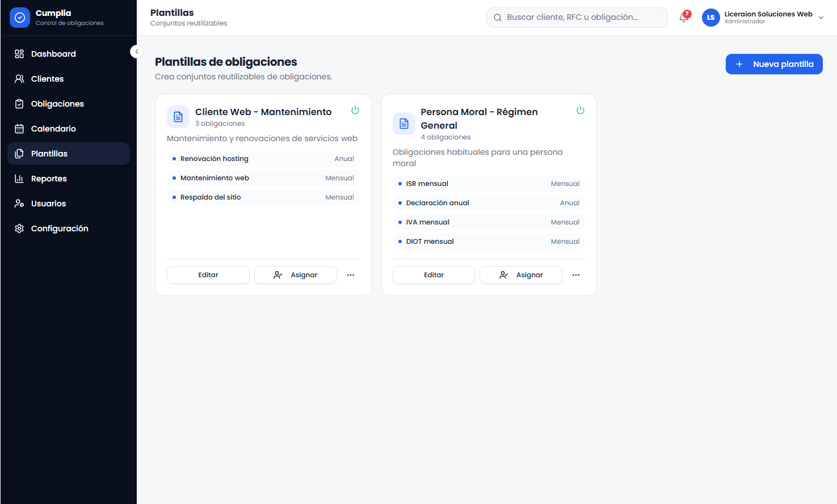Select the IVA mensual obligation row

[489, 222]
